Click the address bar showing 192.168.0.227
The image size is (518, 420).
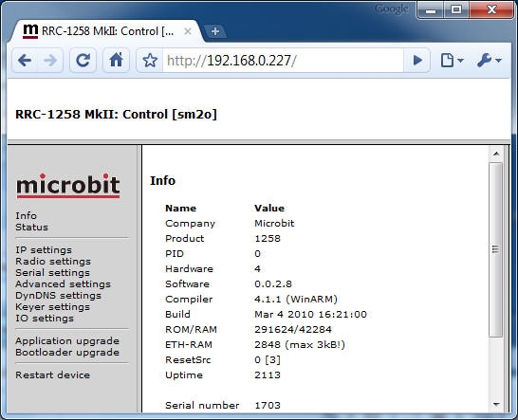[x=283, y=61]
